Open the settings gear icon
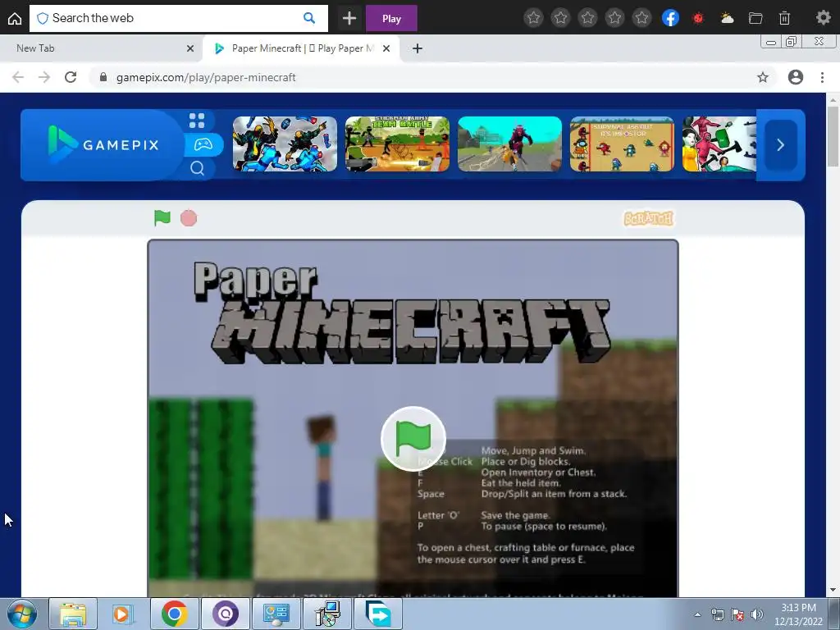This screenshot has height=630, width=840. coord(823,18)
